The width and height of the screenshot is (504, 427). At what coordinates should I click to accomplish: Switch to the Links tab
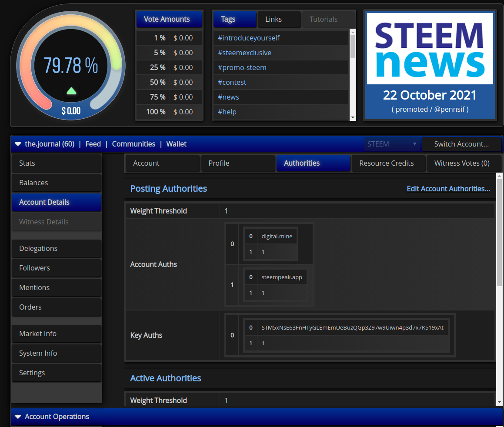tap(279, 19)
